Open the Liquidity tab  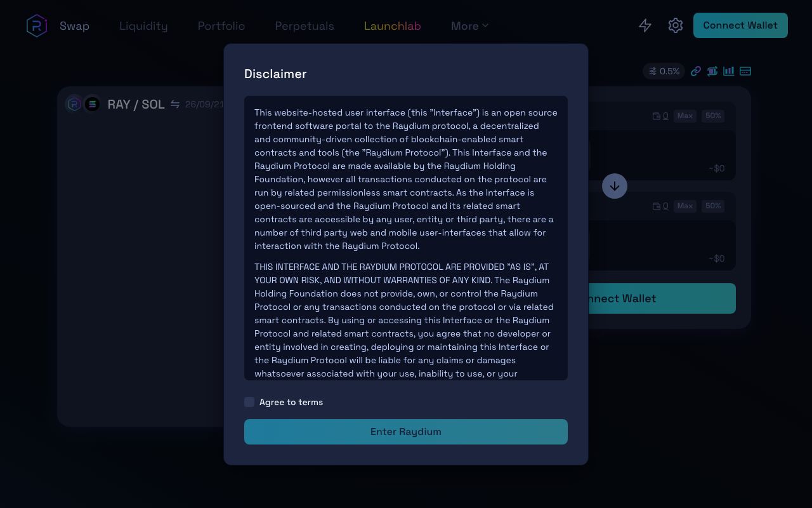pos(143,26)
